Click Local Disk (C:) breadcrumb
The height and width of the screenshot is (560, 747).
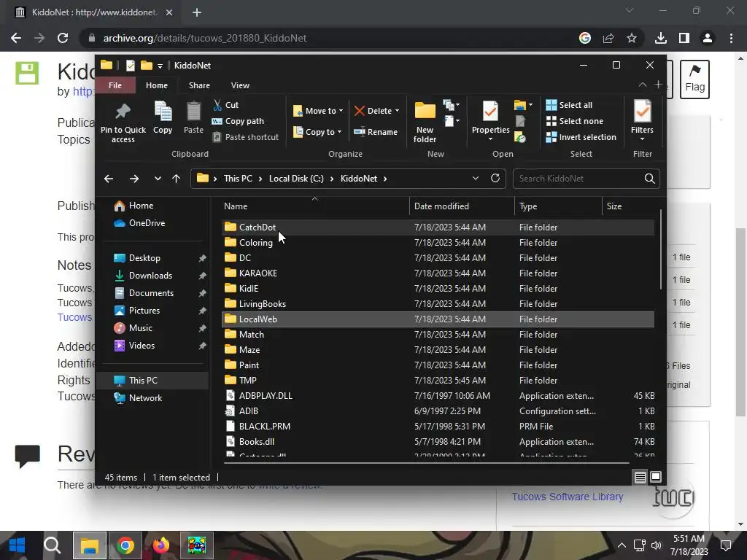point(296,179)
